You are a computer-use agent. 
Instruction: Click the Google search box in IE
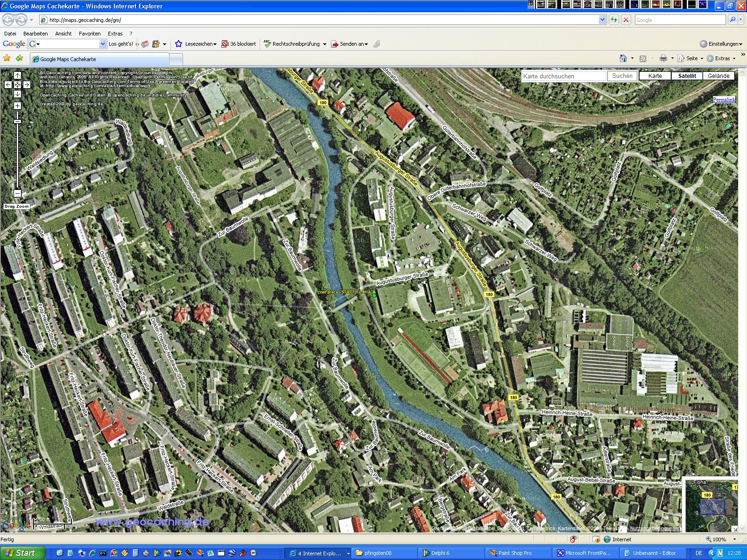(680, 20)
